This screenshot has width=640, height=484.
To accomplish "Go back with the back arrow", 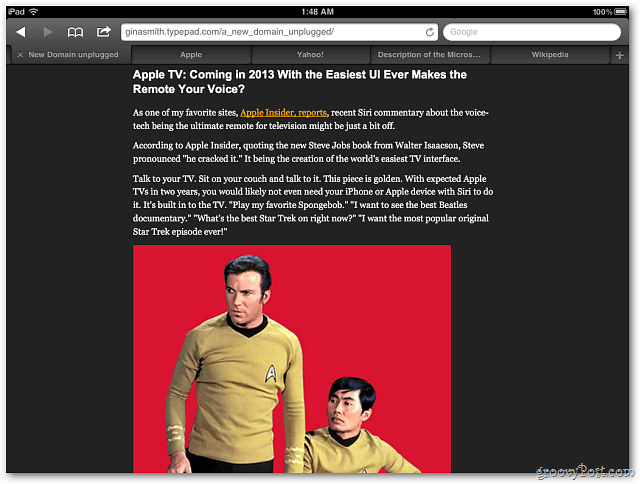I will click(x=21, y=32).
